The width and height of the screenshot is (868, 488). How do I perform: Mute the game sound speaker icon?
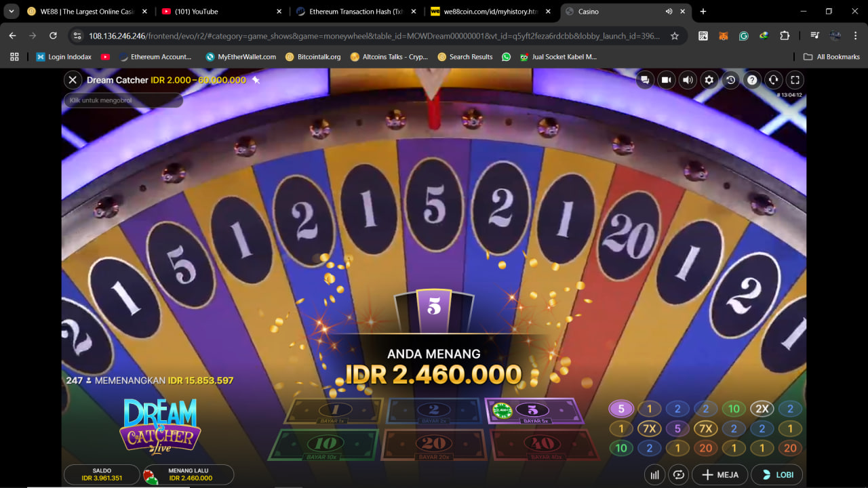tap(688, 80)
